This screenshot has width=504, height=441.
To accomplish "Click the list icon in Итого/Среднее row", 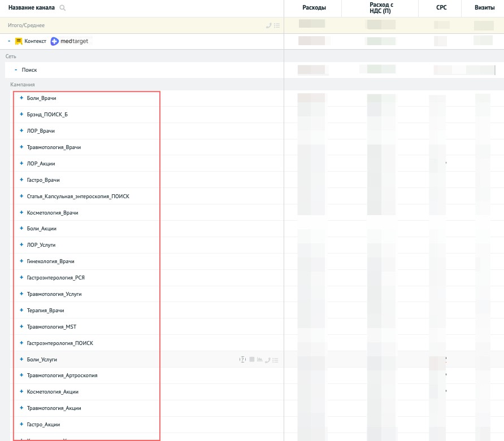I will (276, 25).
